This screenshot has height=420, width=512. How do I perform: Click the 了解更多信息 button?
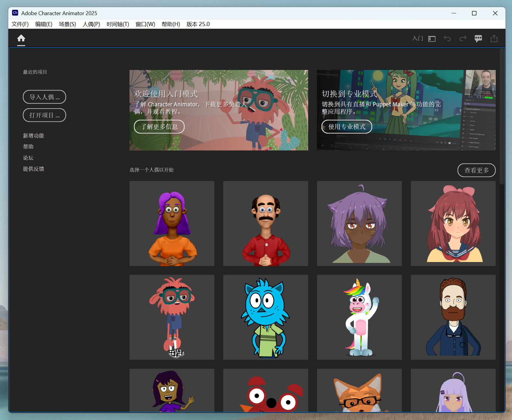click(159, 127)
